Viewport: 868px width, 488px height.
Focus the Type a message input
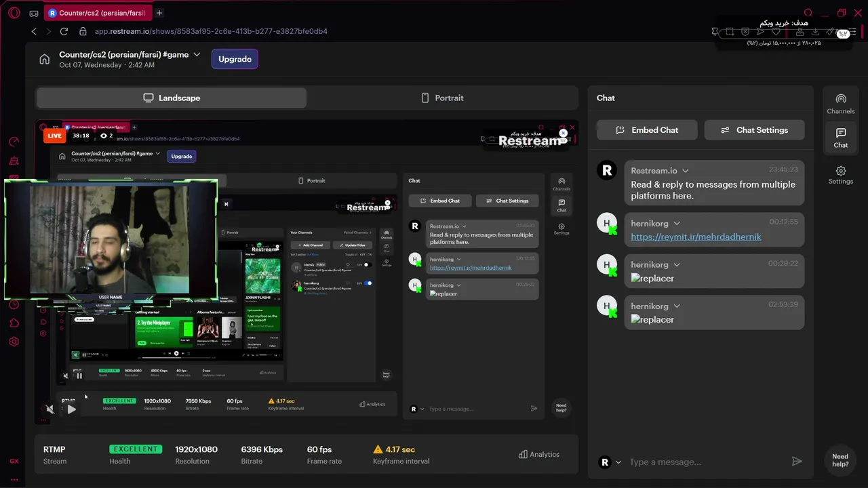pos(705,462)
